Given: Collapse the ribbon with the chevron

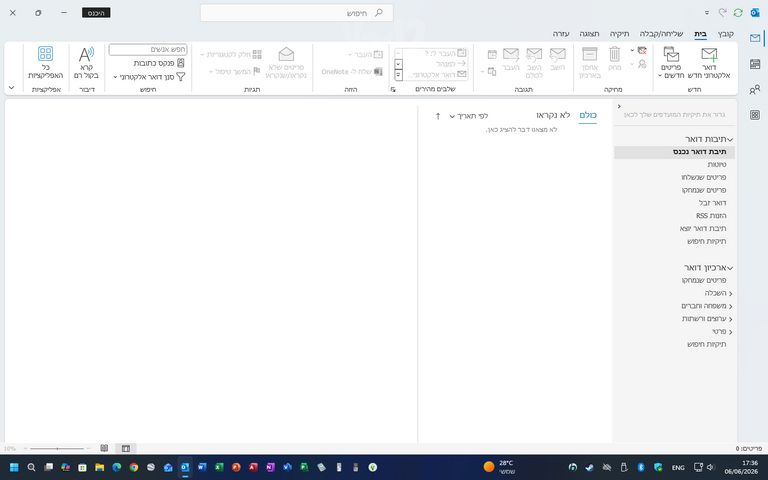Looking at the screenshot, I should click(11, 88).
